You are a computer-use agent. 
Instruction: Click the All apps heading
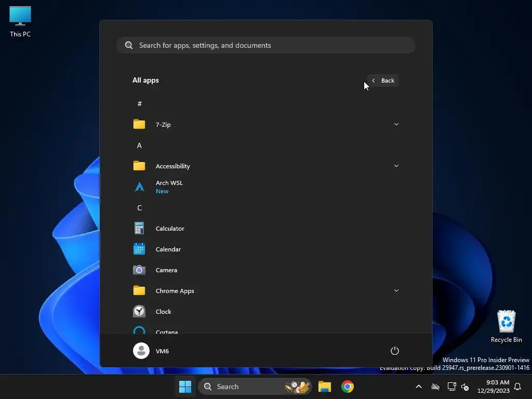click(x=145, y=81)
